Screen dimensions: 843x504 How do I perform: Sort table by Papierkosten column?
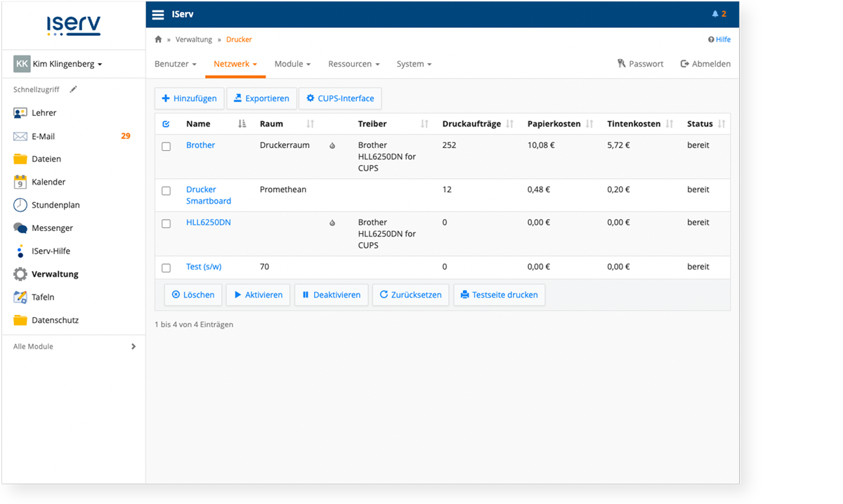[x=590, y=124]
